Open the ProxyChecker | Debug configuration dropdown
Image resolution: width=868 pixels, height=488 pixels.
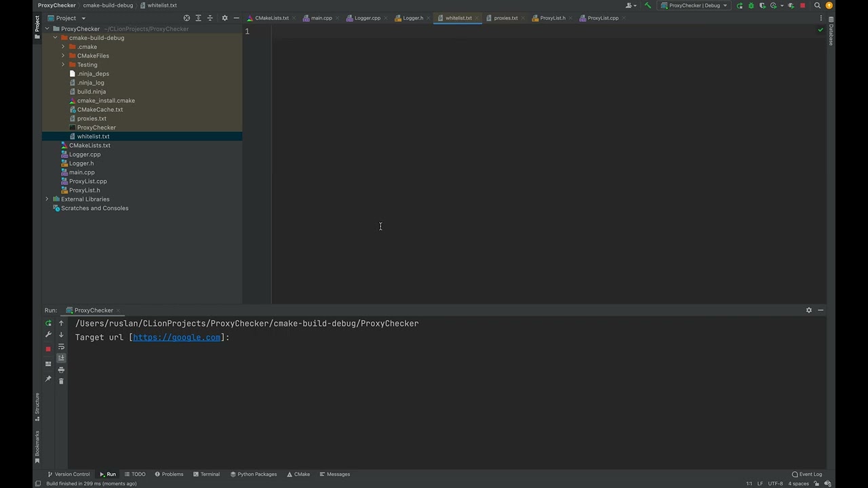694,5
